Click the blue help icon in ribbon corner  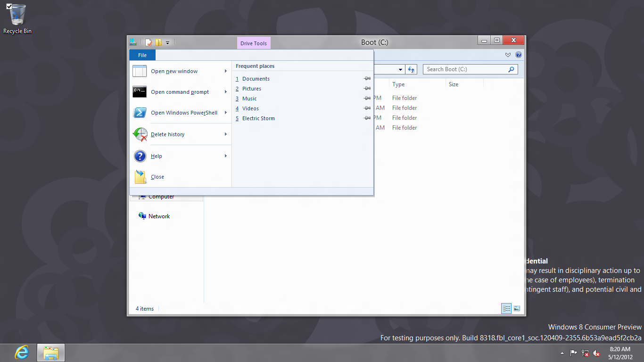pos(519,55)
